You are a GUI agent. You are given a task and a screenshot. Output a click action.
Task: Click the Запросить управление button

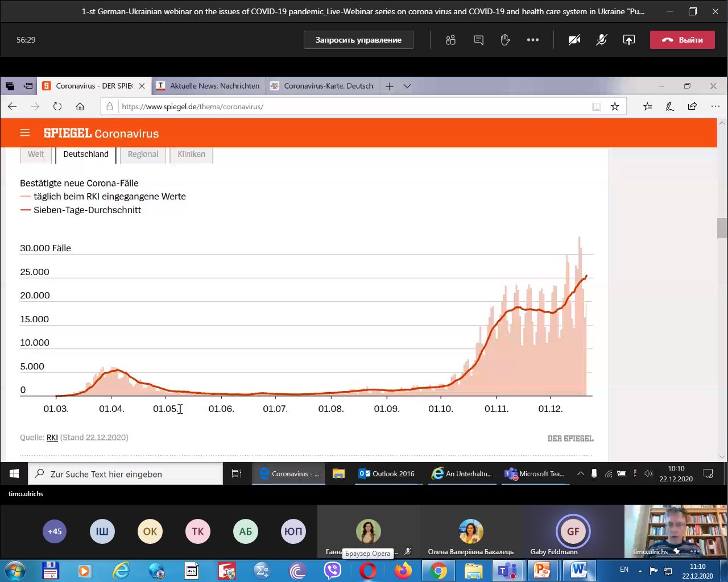(358, 40)
